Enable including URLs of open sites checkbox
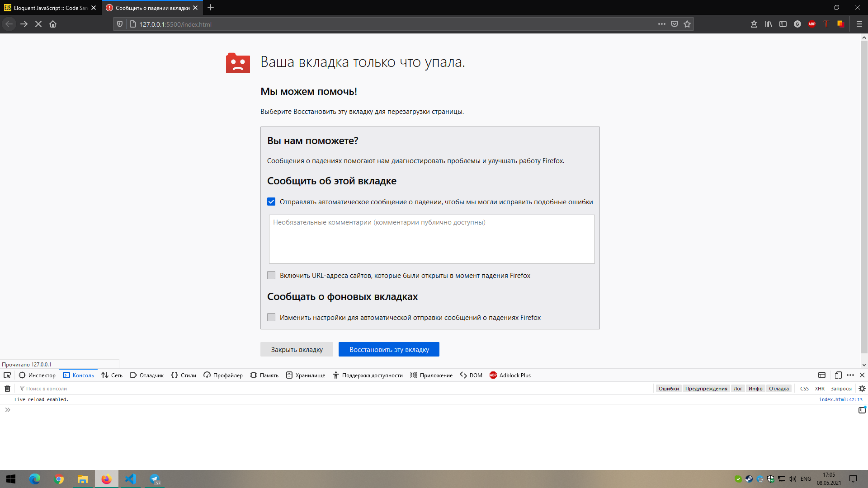This screenshot has width=868, height=488. (x=271, y=276)
